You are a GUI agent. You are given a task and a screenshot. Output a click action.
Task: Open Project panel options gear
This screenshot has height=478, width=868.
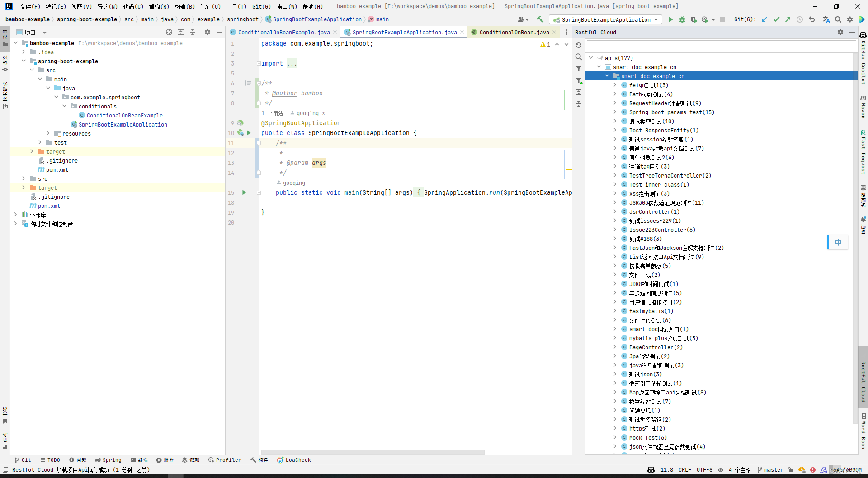[x=208, y=32]
